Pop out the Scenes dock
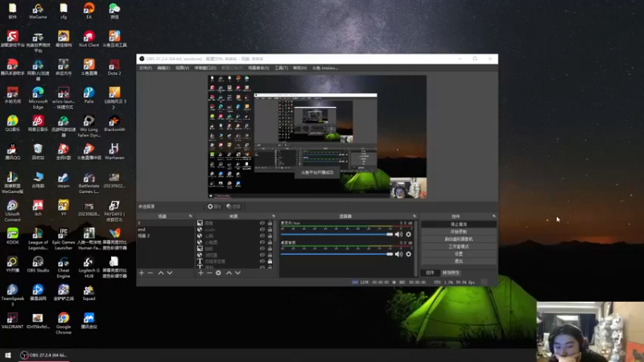Viewport: 644px width, 362px height. (x=190, y=216)
